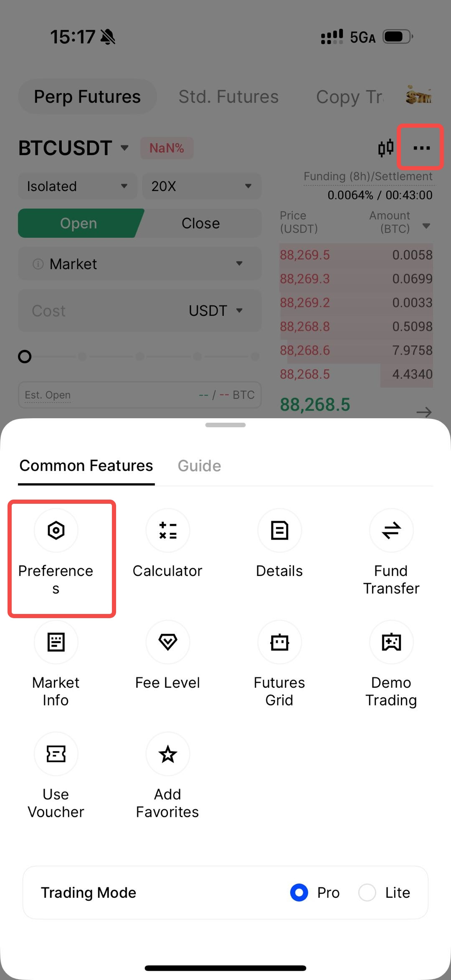451x980 pixels.
Task: Launch the Futures Grid bot
Action: point(279,642)
